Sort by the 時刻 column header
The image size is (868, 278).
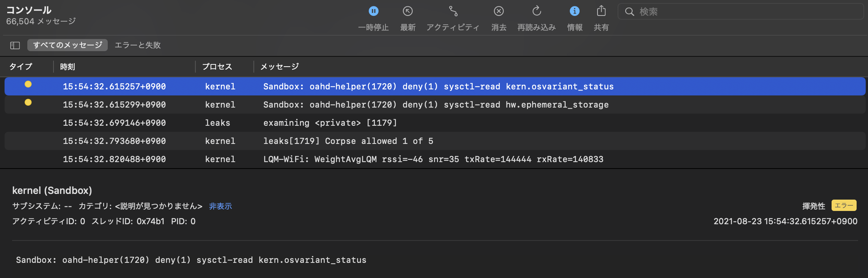coord(68,67)
